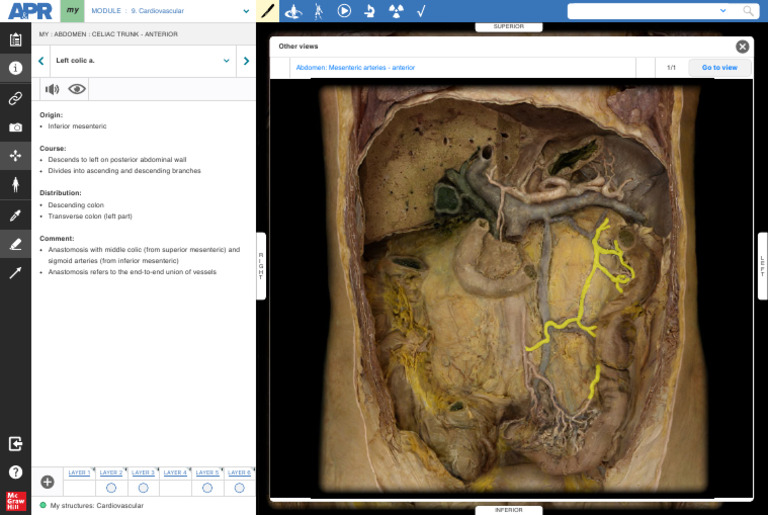Viewport: 768px width, 515px height.
Task: Open the walking figure animation icon
Action: [318, 11]
